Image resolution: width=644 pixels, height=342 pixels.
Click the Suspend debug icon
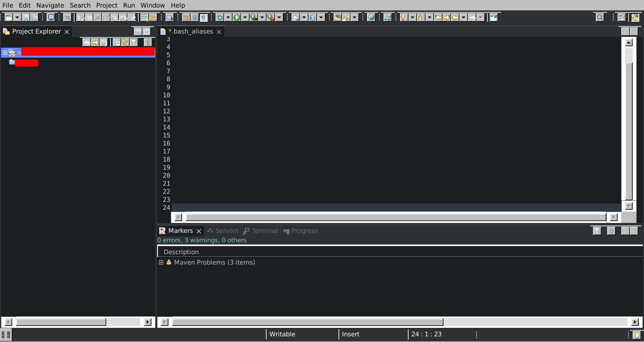pyautogui.click(x=89, y=17)
